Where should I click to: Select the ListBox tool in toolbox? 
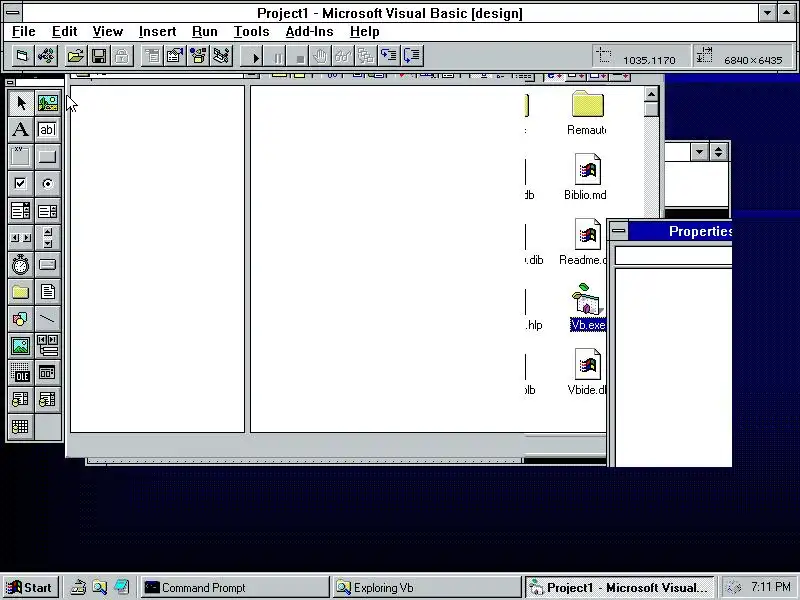coord(48,211)
